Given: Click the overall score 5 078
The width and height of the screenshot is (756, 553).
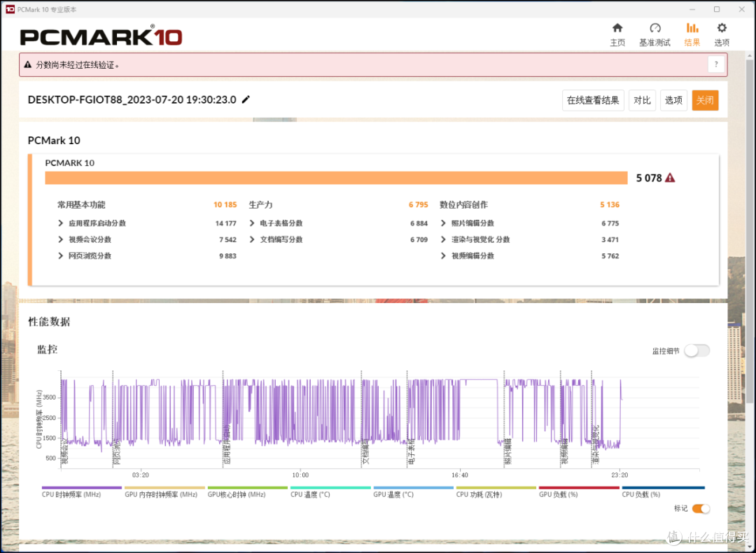Looking at the screenshot, I should click(649, 178).
